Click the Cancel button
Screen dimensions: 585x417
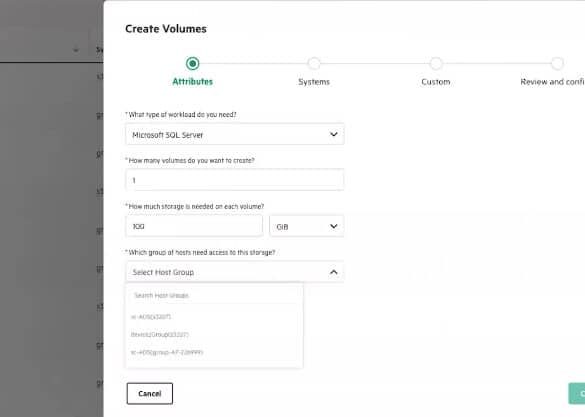[150, 394]
